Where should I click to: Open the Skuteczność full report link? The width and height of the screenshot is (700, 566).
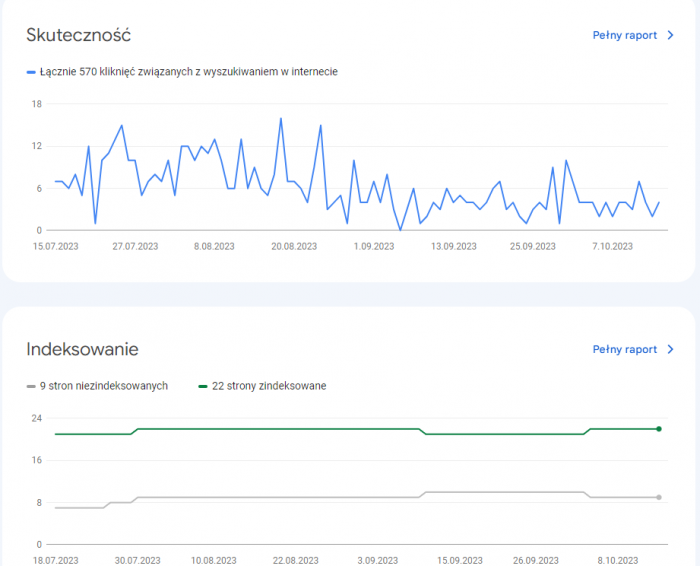[624, 35]
